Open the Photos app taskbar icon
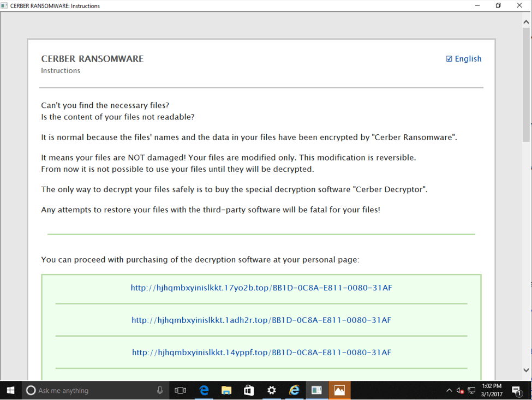The height and width of the screenshot is (400, 532). click(x=339, y=391)
